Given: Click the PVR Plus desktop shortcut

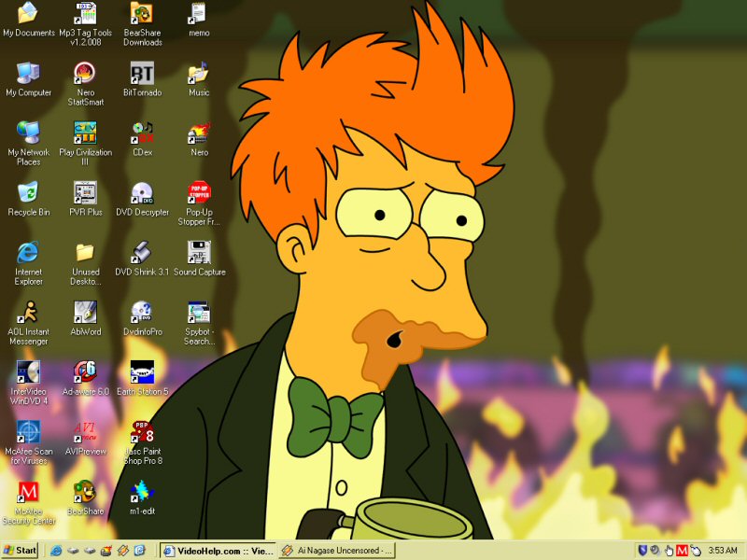Looking at the screenshot, I should click(85, 199).
